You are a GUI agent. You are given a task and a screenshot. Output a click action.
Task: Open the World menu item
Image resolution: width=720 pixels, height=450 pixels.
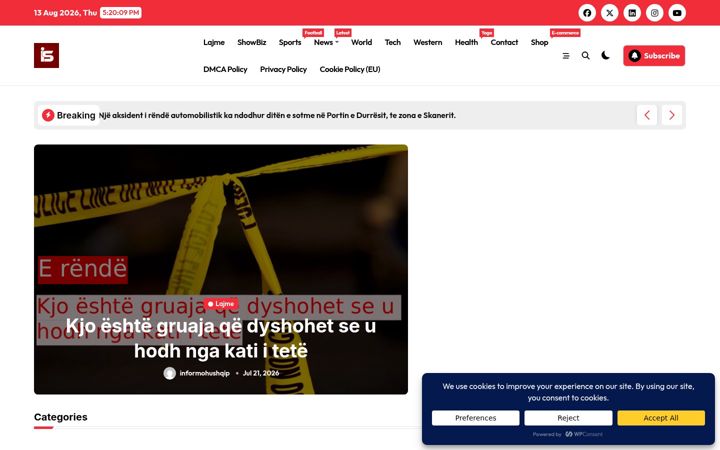361,42
